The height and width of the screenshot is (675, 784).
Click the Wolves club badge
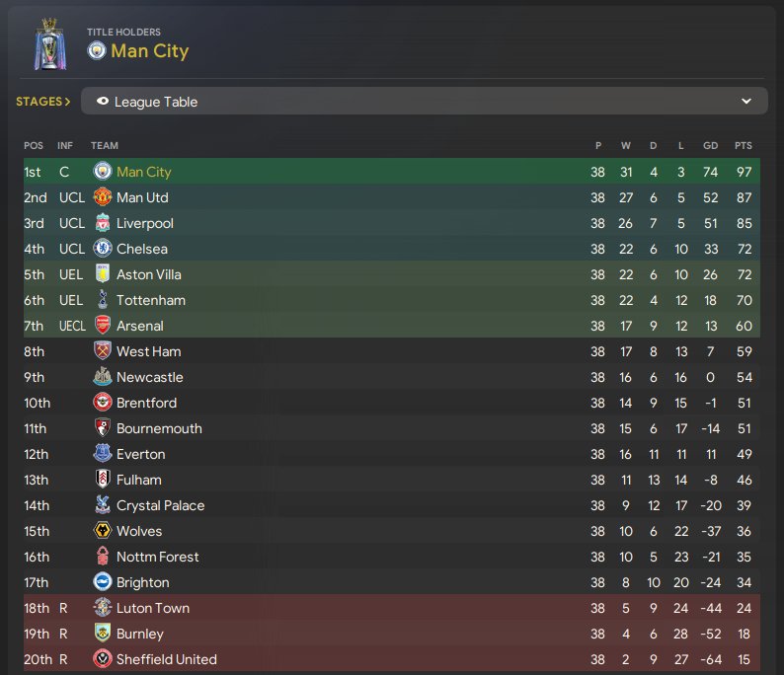[103, 531]
